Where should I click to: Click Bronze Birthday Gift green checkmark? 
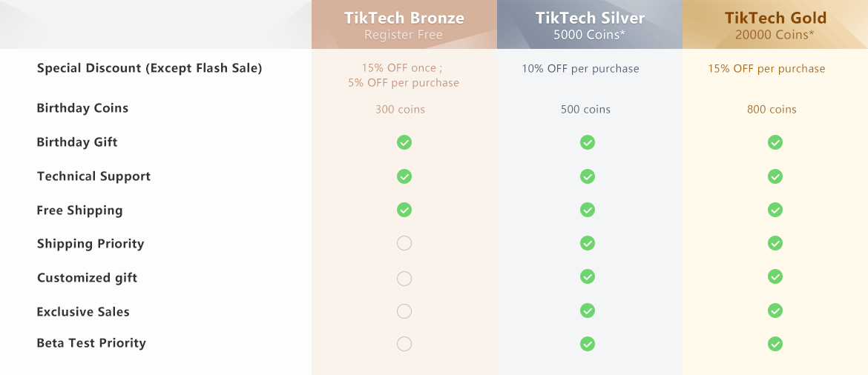tap(404, 142)
